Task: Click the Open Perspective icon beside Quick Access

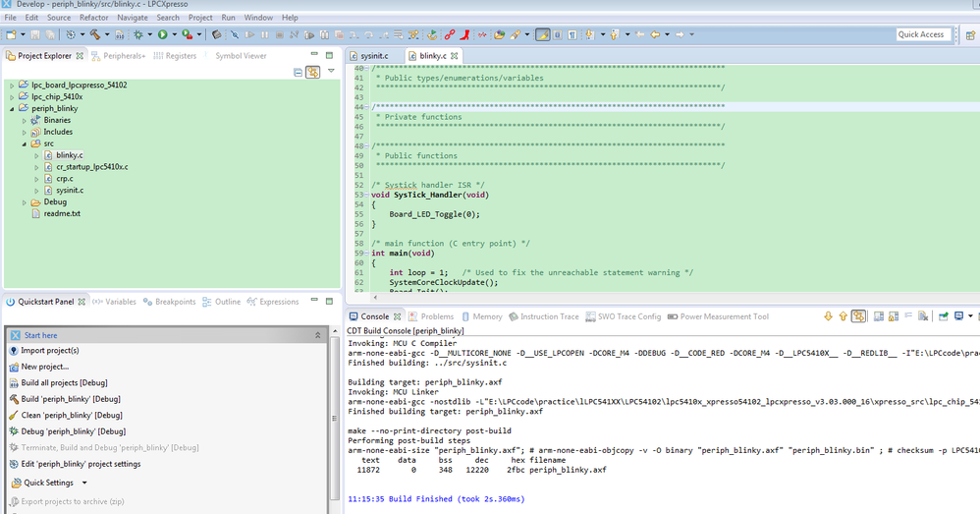Action: coord(970,35)
